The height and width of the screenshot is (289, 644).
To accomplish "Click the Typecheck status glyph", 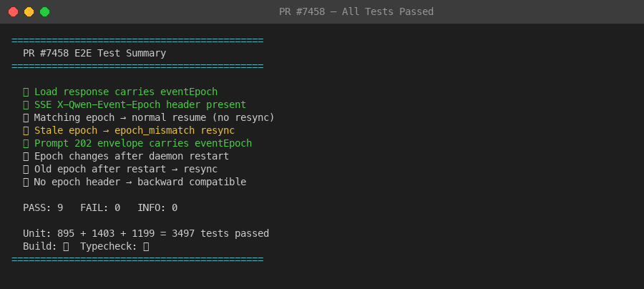I will tap(146, 246).
